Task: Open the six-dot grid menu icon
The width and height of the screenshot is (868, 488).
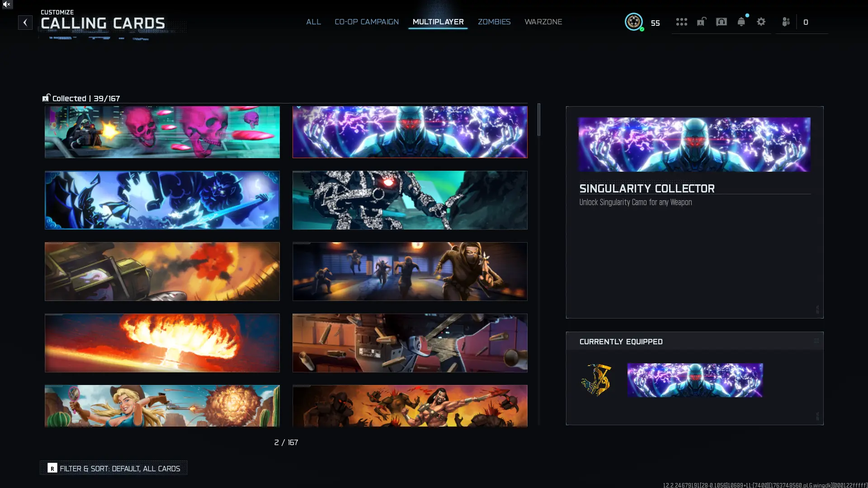Action: [x=681, y=22]
